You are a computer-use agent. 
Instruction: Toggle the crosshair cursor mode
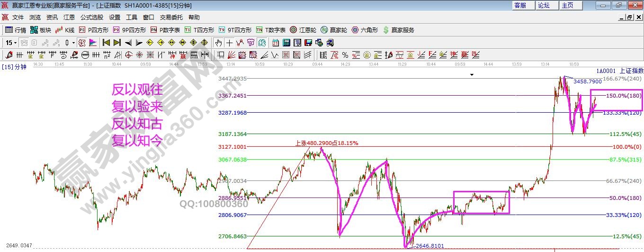click(229, 43)
